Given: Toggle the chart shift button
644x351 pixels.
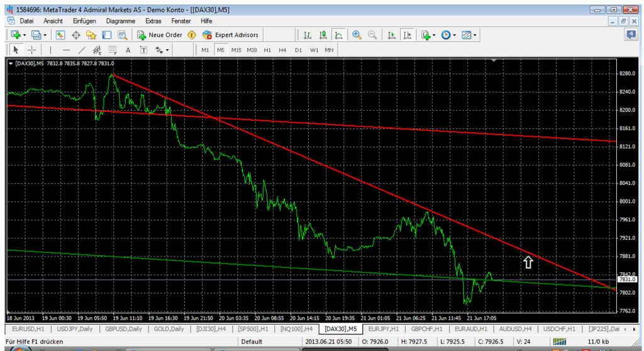Looking at the screenshot, I should [407, 35].
